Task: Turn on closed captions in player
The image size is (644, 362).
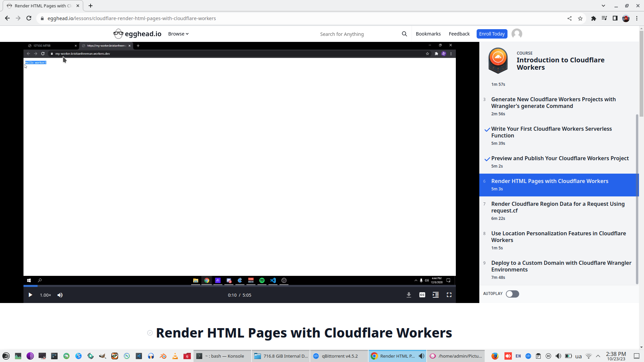Action: click(x=422, y=295)
